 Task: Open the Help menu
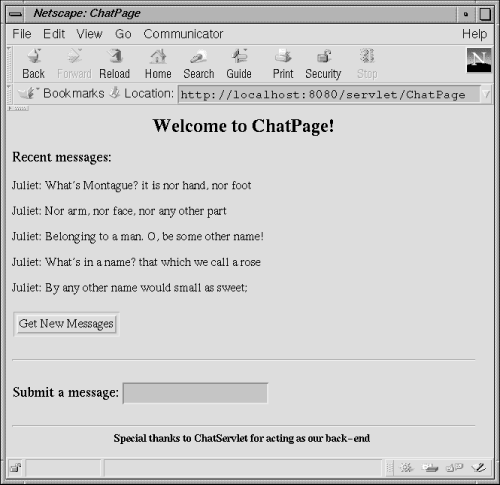[474, 34]
